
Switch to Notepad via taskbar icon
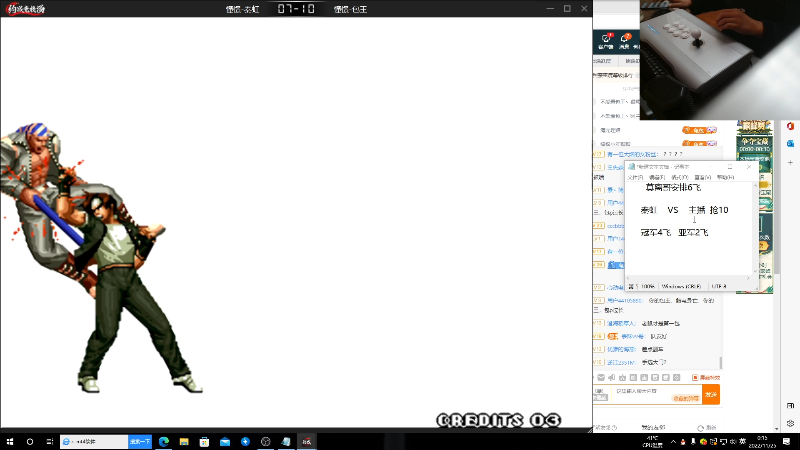(286, 442)
